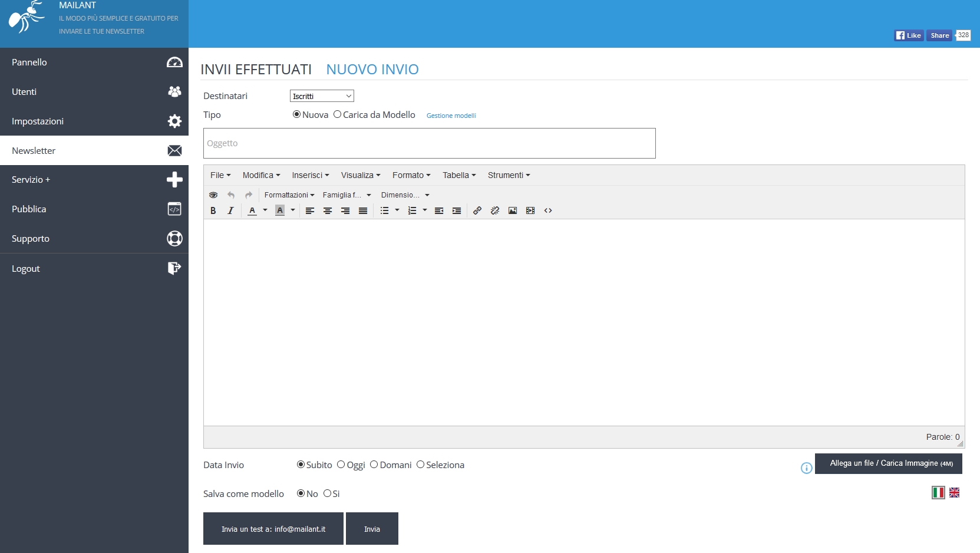Click the insert link icon

[x=477, y=210]
